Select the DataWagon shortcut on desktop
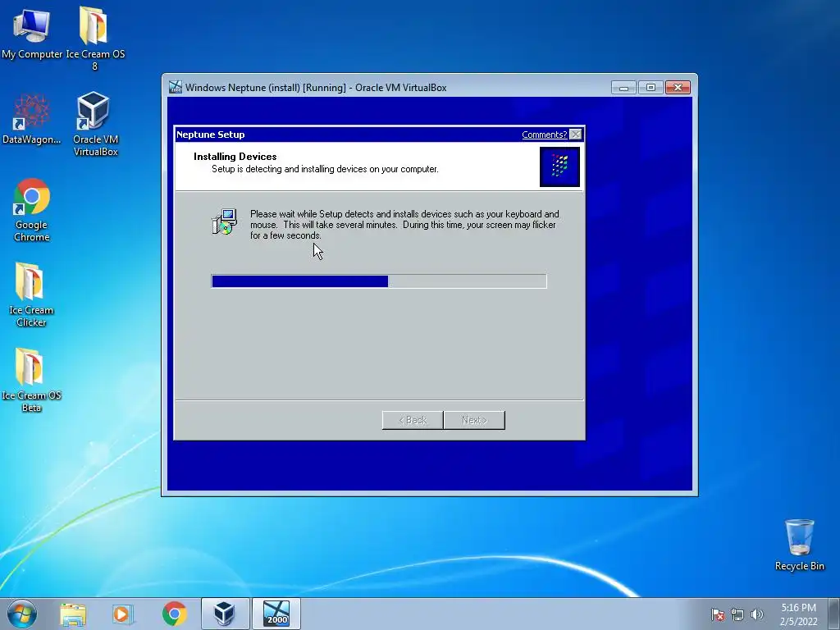 pyautogui.click(x=31, y=119)
